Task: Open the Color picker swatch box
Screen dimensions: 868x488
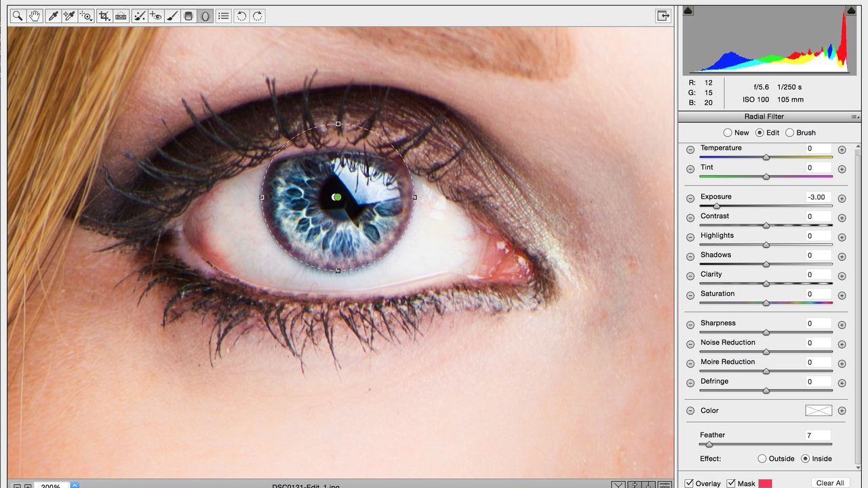Action: coord(818,411)
